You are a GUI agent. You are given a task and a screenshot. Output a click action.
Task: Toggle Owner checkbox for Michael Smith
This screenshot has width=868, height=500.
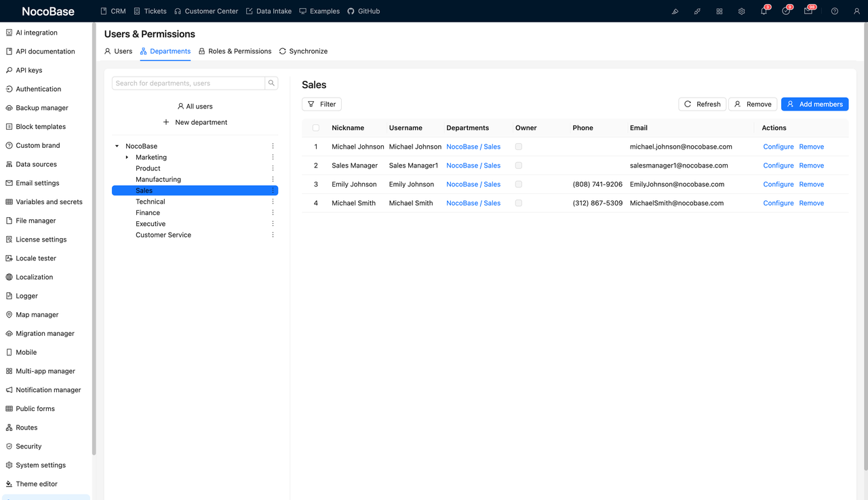coord(519,203)
